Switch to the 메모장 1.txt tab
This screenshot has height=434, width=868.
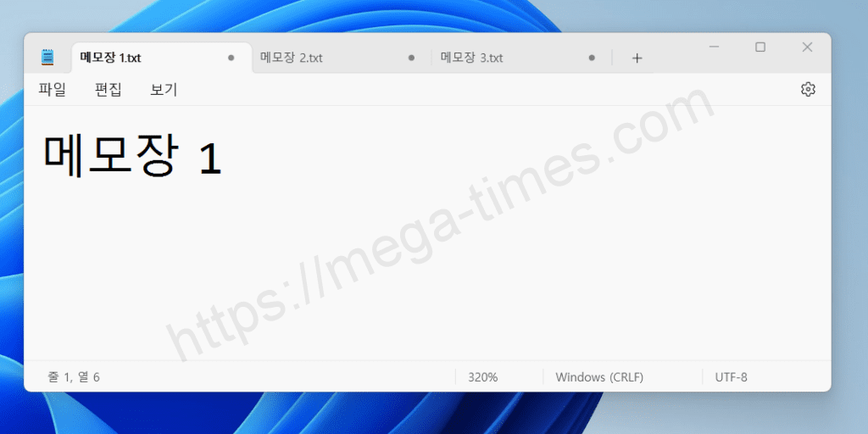[x=162, y=58]
